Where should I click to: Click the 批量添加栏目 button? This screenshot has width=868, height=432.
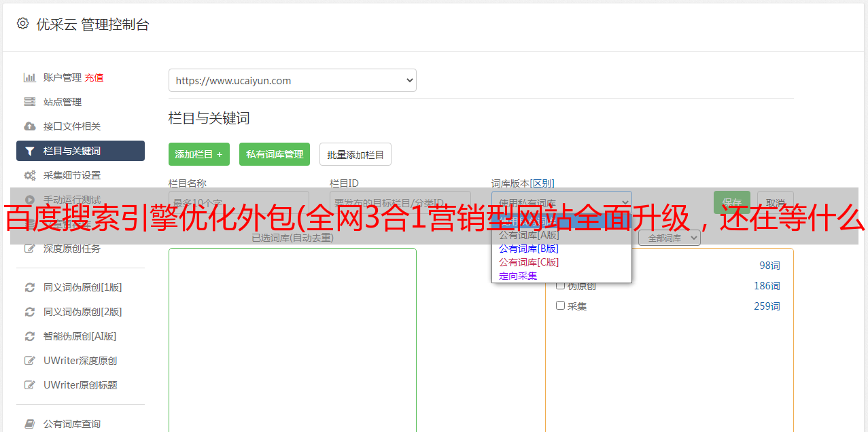click(355, 154)
